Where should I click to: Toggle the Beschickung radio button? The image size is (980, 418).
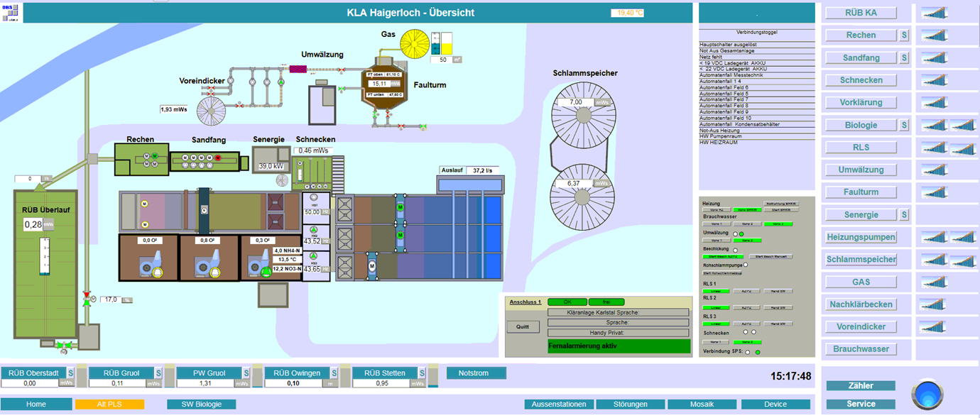pos(735,250)
